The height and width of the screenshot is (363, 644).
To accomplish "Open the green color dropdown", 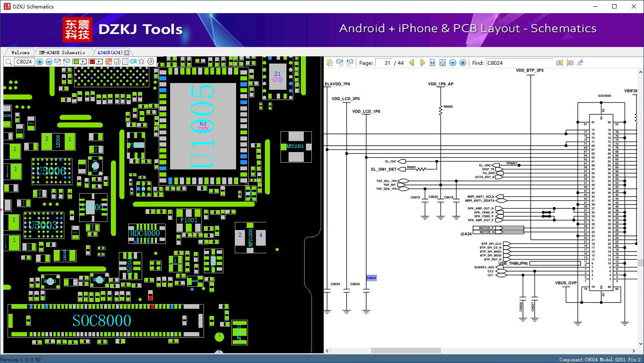I will coord(83,62).
